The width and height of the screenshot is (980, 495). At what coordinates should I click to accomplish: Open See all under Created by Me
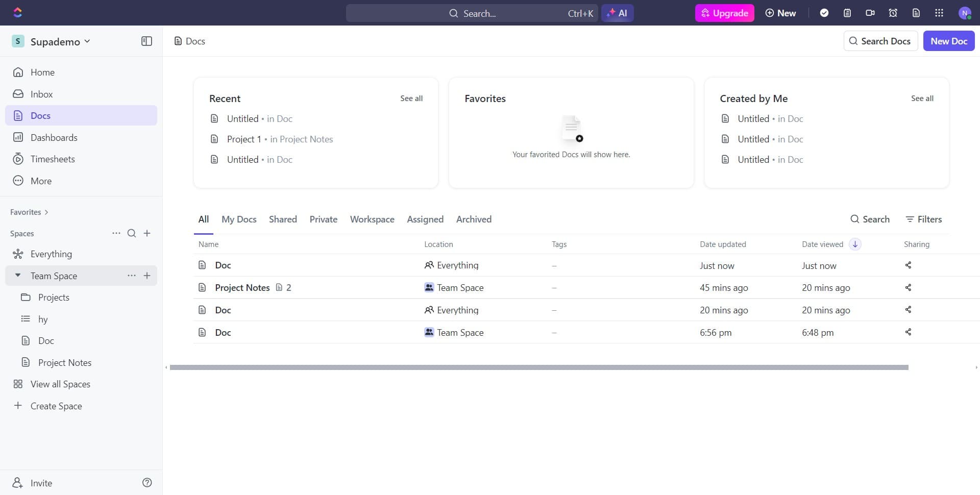pyautogui.click(x=922, y=98)
